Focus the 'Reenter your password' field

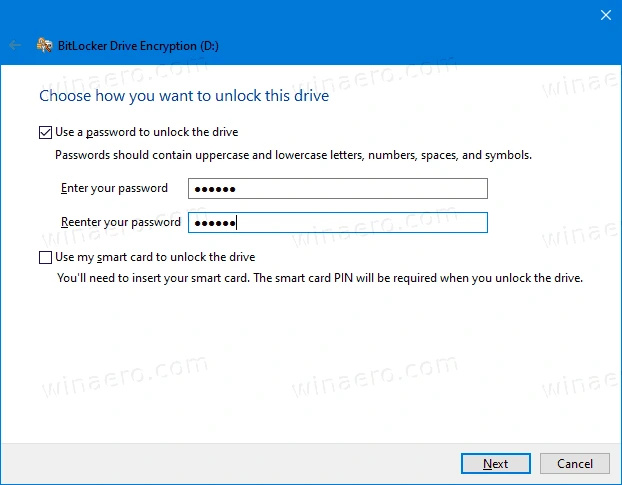point(338,222)
